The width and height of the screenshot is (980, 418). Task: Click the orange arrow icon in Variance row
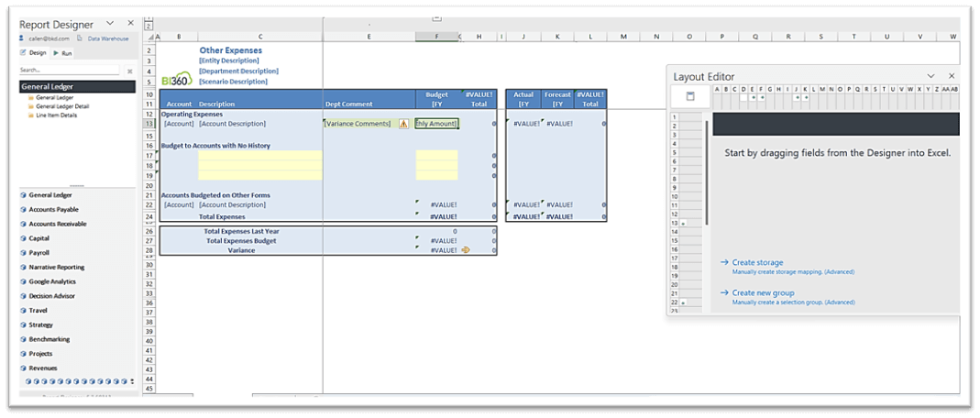[466, 249]
